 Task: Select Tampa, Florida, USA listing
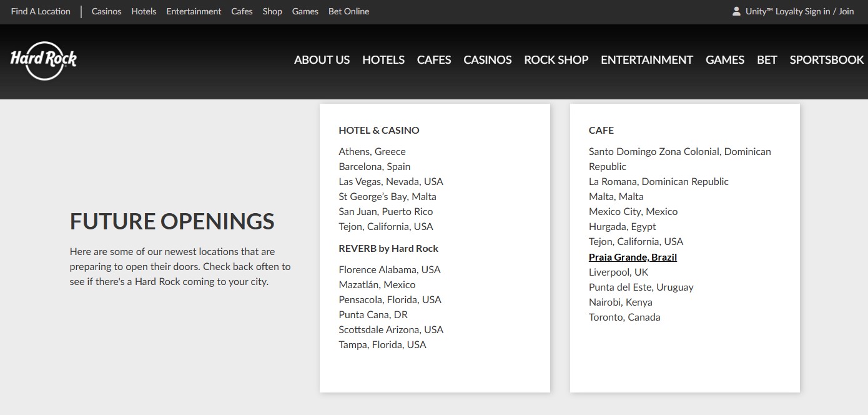[383, 344]
